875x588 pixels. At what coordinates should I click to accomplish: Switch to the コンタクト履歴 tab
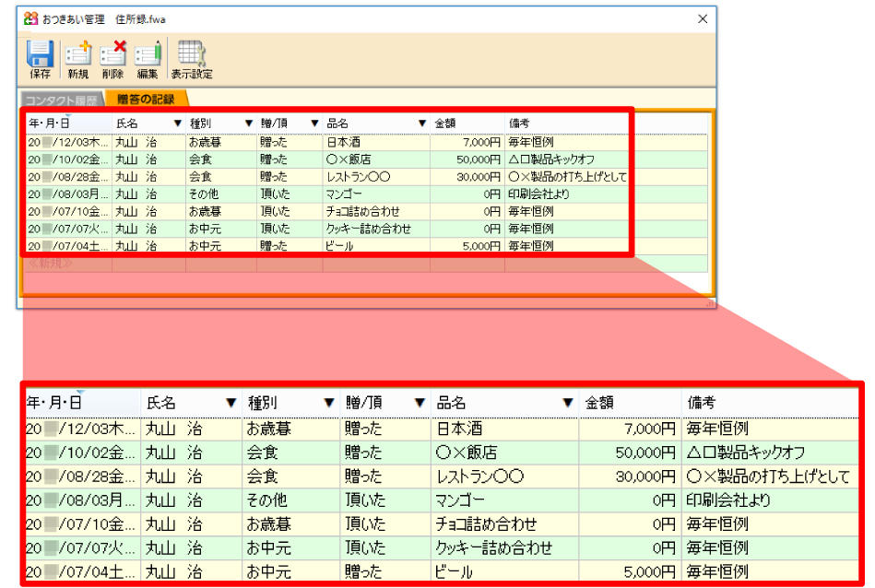(62, 100)
